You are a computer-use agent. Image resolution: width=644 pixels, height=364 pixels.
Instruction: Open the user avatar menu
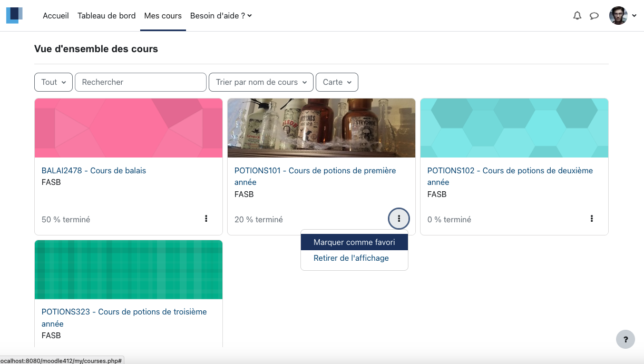[622, 16]
